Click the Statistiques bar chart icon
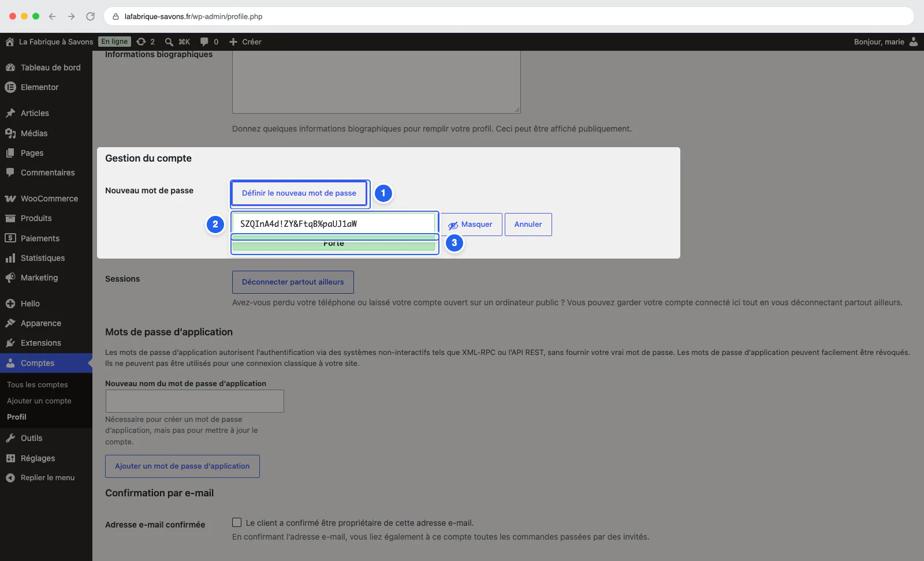Image resolution: width=924 pixels, height=561 pixels. [x=10, y=258]
